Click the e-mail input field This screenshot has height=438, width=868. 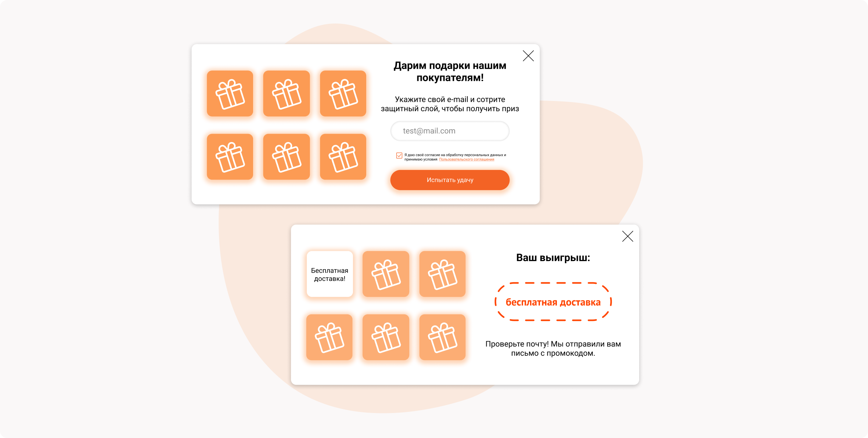click(450, 131)
